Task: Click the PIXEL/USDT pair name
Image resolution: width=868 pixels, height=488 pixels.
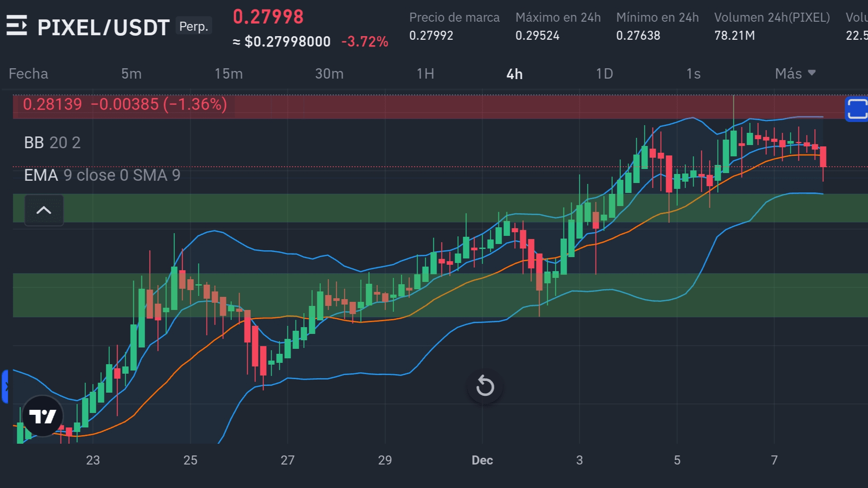Action: (x=103, y=28)
